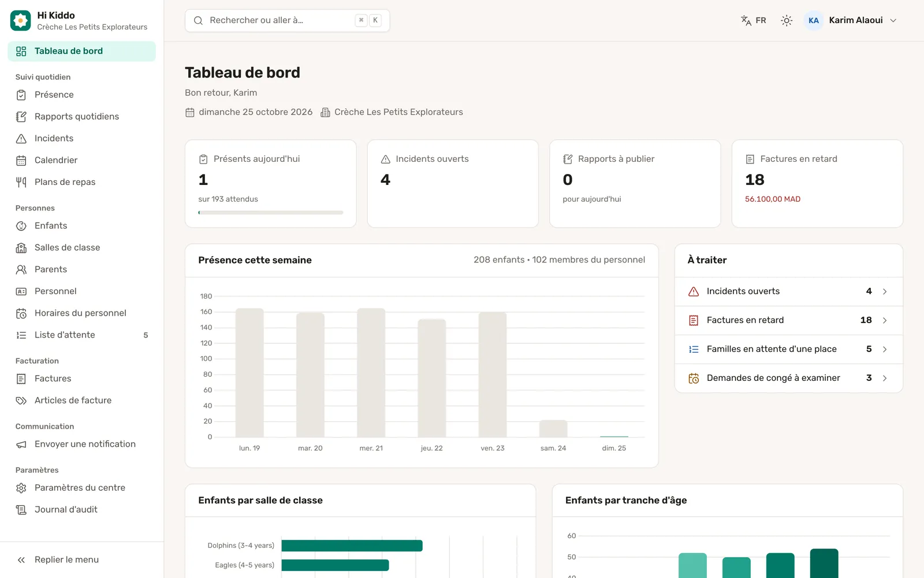
Task: Click the Calendrier calendar icon
Action: tap(21, 160)
